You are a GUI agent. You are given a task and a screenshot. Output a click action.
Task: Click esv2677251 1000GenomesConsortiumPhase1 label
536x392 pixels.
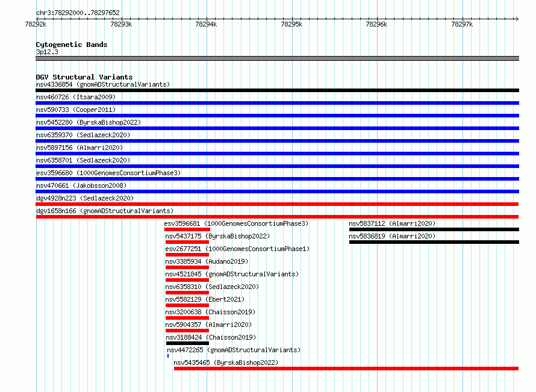coord(237,249)
